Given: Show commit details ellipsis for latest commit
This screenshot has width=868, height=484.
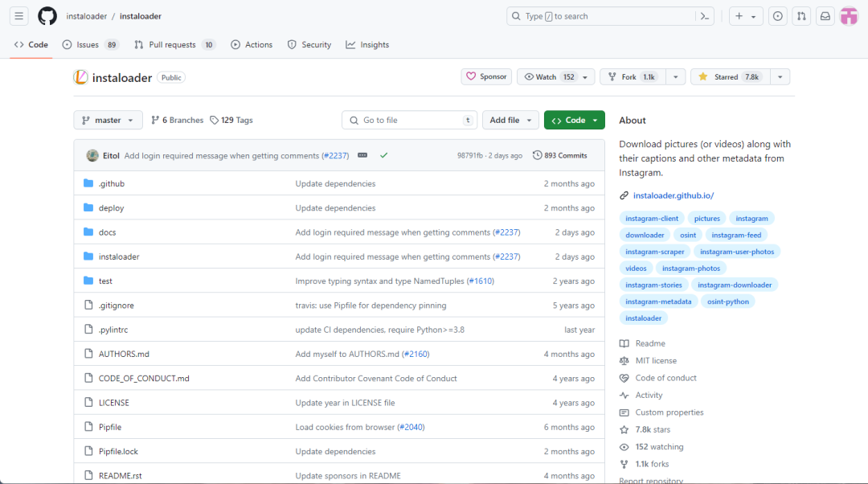Looking at the screenshot, I should coord(362,156).
